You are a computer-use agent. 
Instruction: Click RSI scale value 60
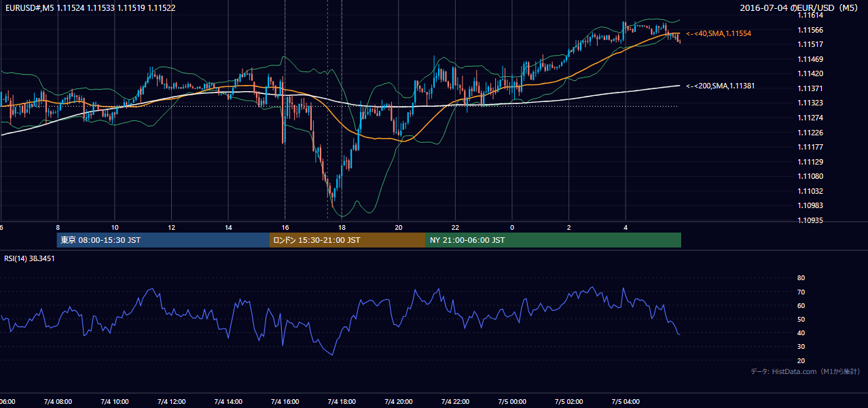click(x=801, y=306)
